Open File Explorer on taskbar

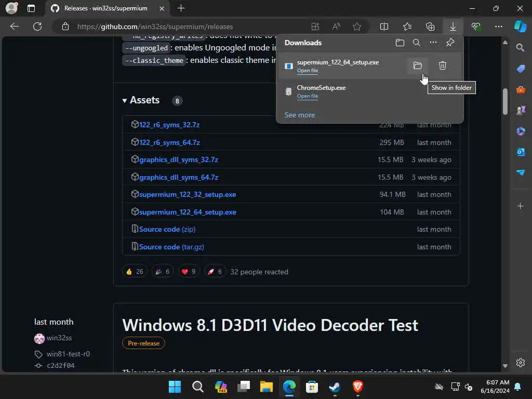point(267,387)
